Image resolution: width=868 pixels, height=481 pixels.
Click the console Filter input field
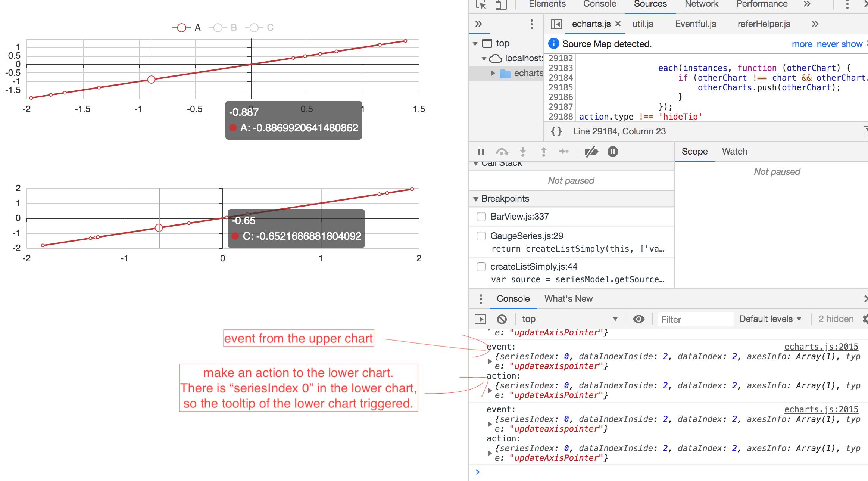[x=695, y=319]
